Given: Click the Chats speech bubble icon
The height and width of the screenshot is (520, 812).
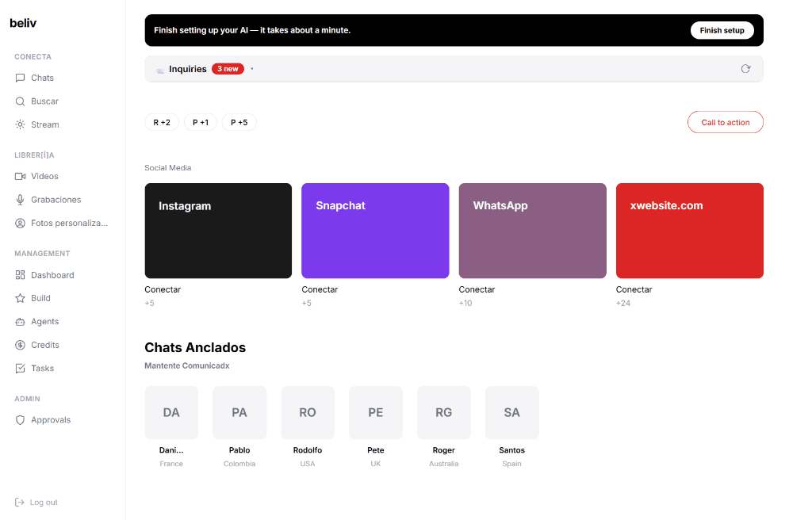Looking at the screenshot, I should tap(20, 78).
